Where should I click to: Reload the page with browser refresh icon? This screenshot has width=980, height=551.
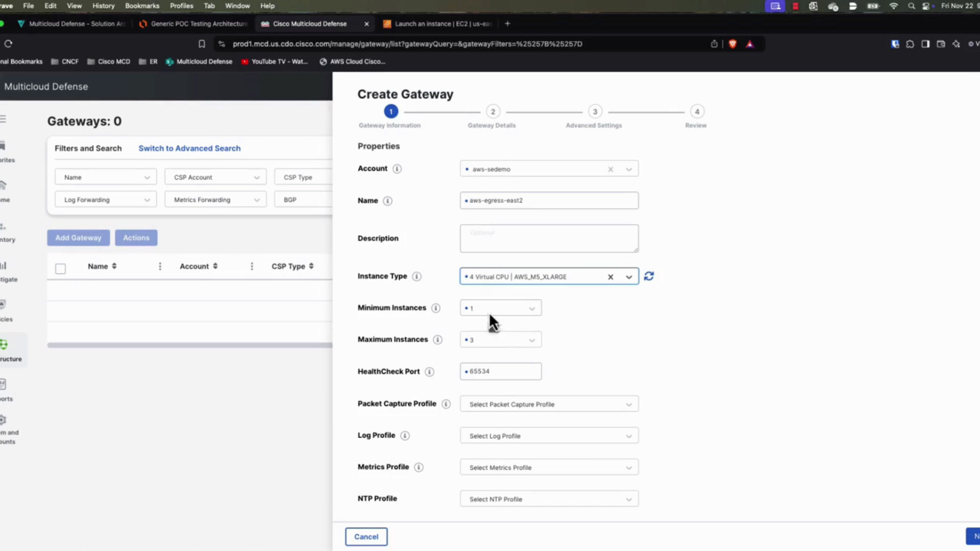(x=8, y=44)
